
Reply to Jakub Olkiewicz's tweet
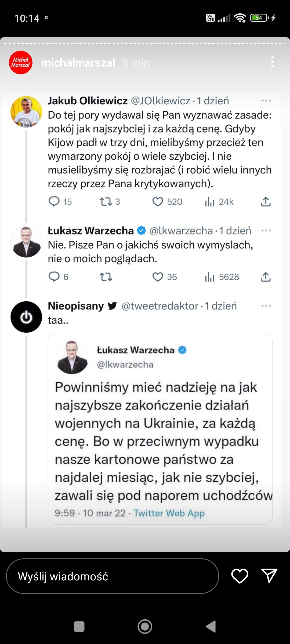point(54,202)
